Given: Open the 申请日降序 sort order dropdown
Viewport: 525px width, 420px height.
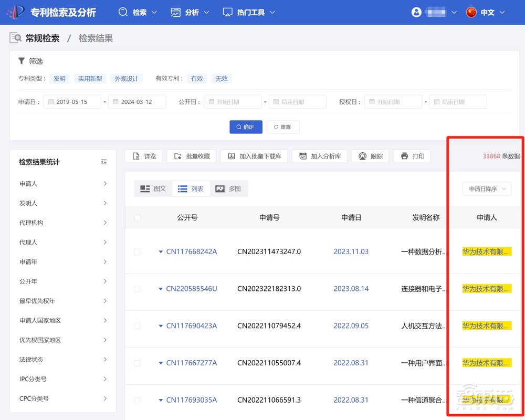Looking at the screenshot, I should coord(486,189).
